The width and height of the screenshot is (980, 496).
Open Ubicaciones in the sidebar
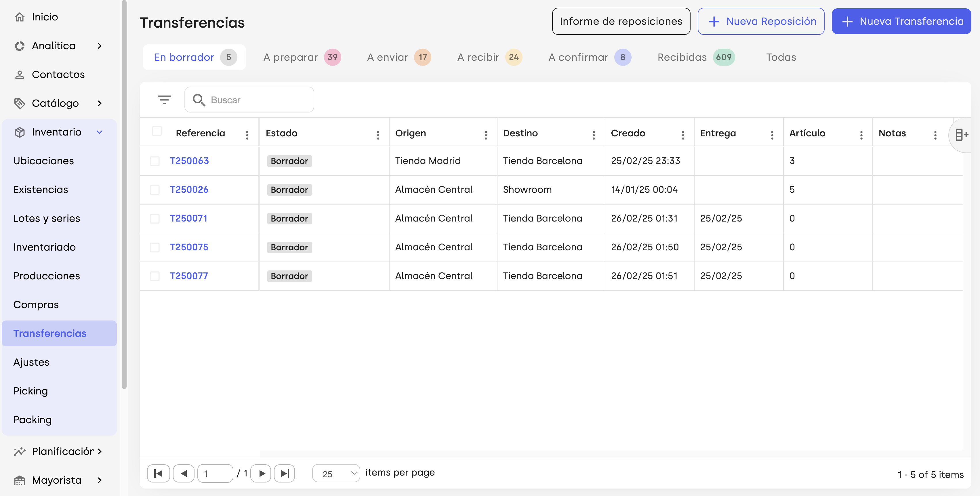click(43, 161)
